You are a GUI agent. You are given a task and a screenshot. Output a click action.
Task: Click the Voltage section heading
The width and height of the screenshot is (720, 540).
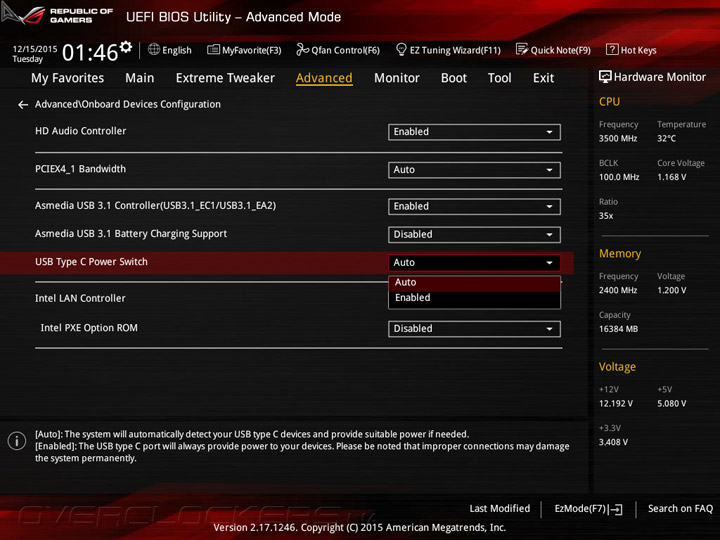click(617, 367)
